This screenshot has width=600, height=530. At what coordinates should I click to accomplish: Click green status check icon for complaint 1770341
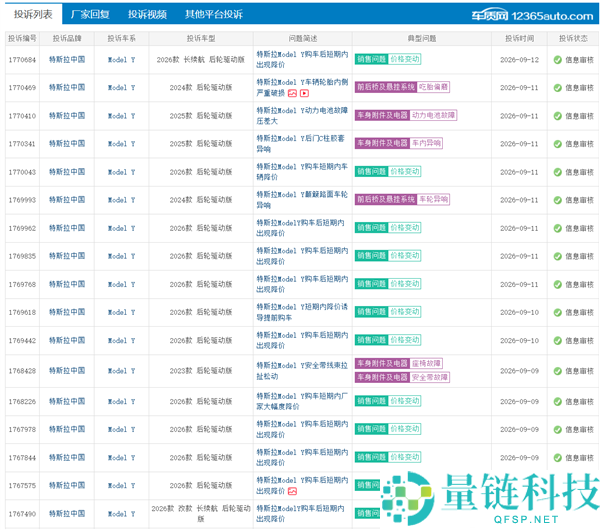[558, 144]
